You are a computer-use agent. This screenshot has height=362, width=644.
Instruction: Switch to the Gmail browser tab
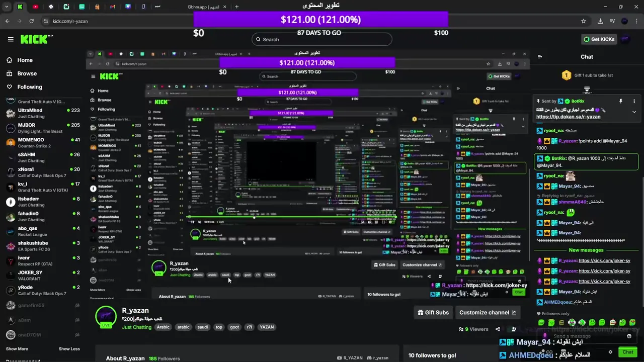[113, 7]
